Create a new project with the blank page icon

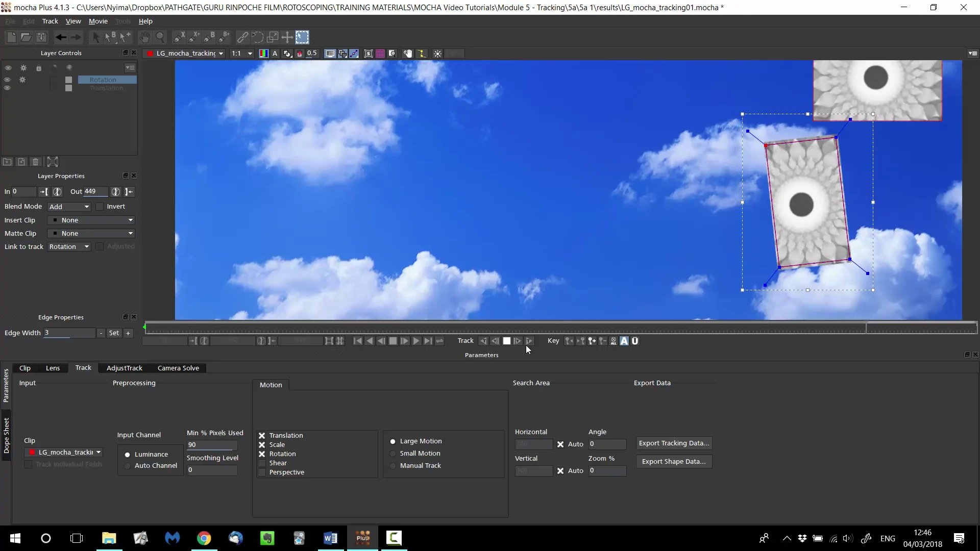11,37
